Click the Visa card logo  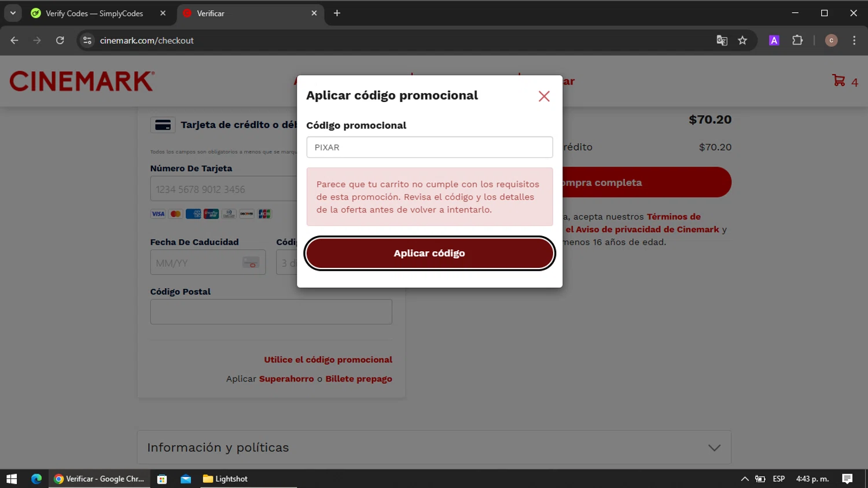point(157,214)
